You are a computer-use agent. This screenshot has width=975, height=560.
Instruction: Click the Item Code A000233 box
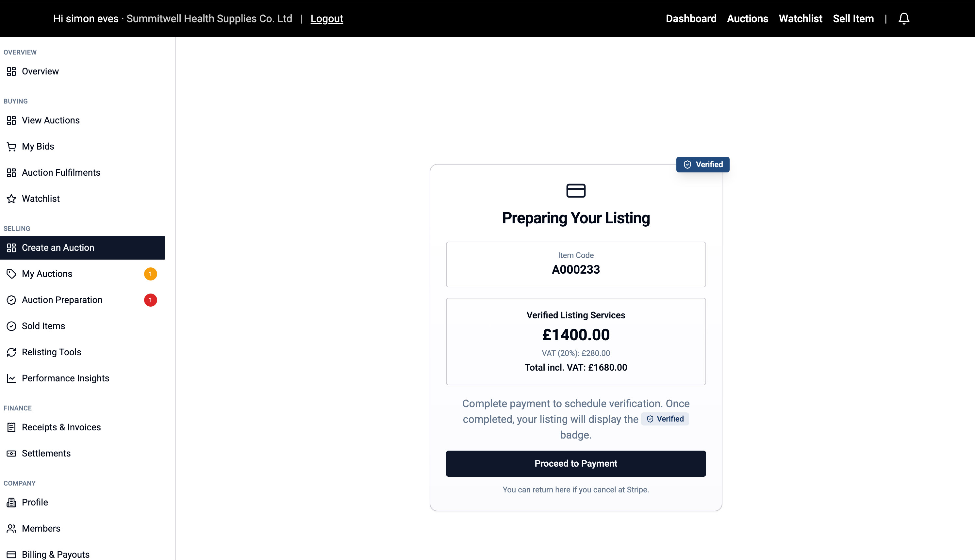(x=576, y=264)
